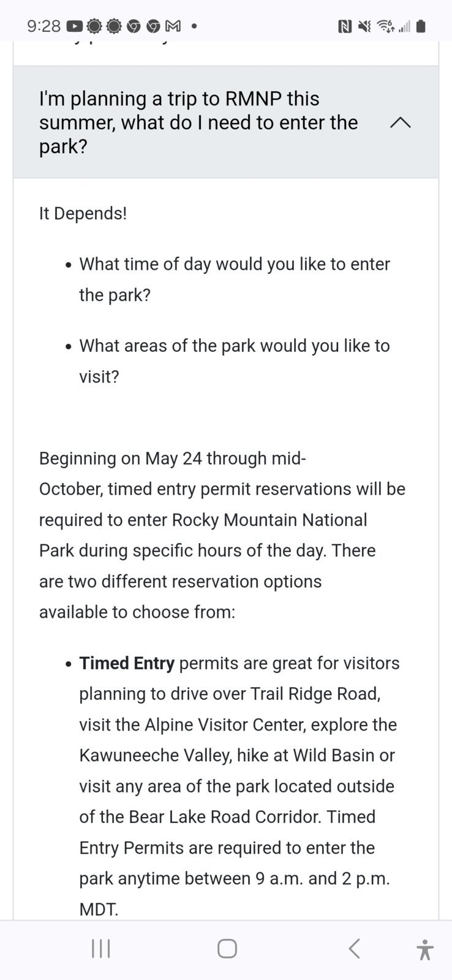Tap the first Chrome notification icon
Image resolution: width=452 pixels, height=980 pixels.
click(x=134, y=26)
